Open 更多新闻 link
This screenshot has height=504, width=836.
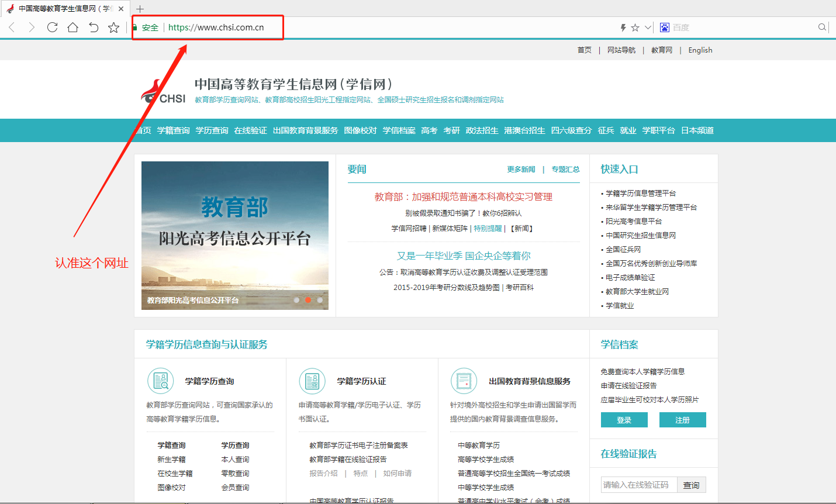[x=521, y=170]
